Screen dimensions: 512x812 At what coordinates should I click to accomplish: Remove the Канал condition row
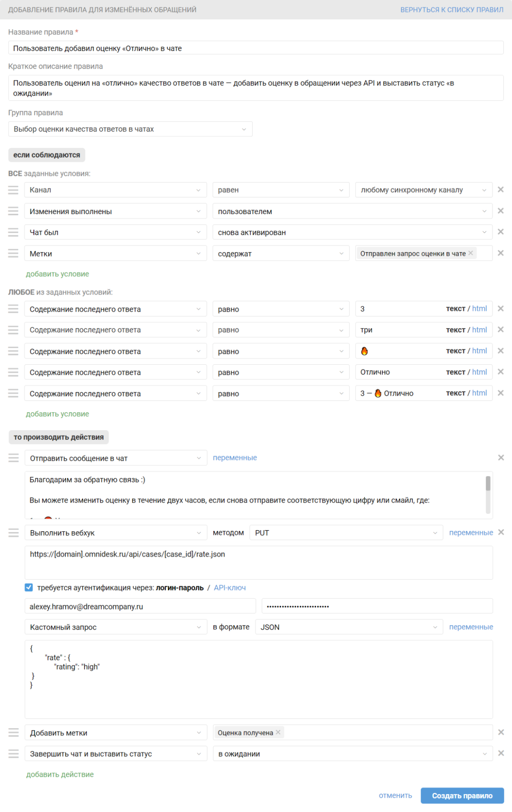pyautogui.click(x=501, y=189)
